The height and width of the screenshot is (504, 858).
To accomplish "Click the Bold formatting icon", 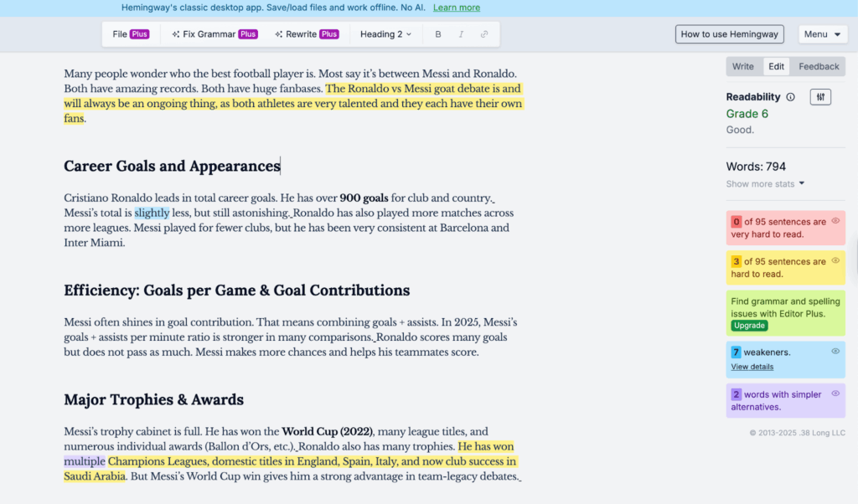I will click(438, 34).
